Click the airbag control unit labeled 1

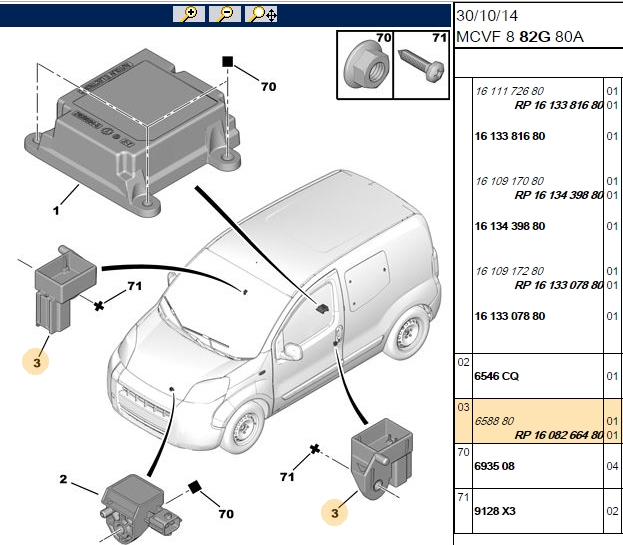tap(133, 131)
